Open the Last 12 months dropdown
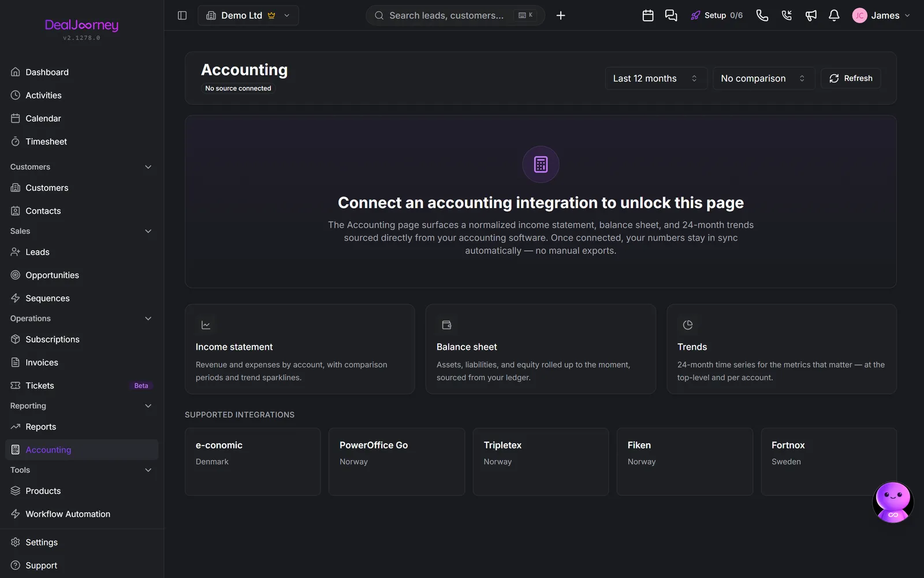 pos(655,79)
